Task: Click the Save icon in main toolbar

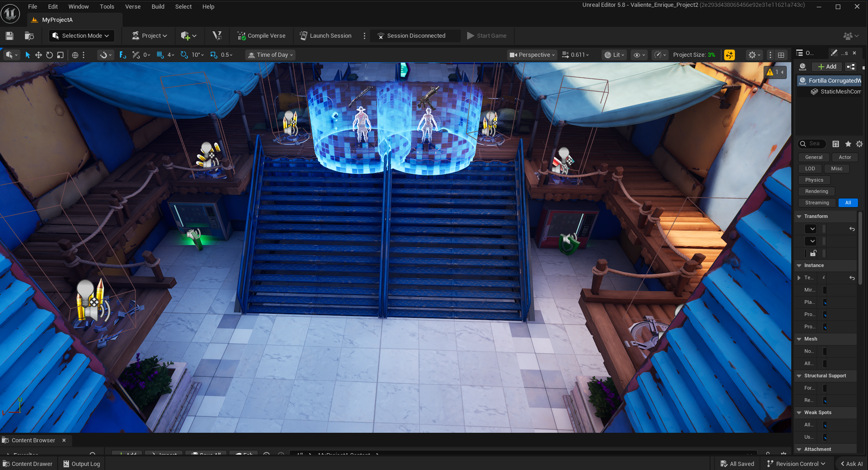Action: coord(9,36)
